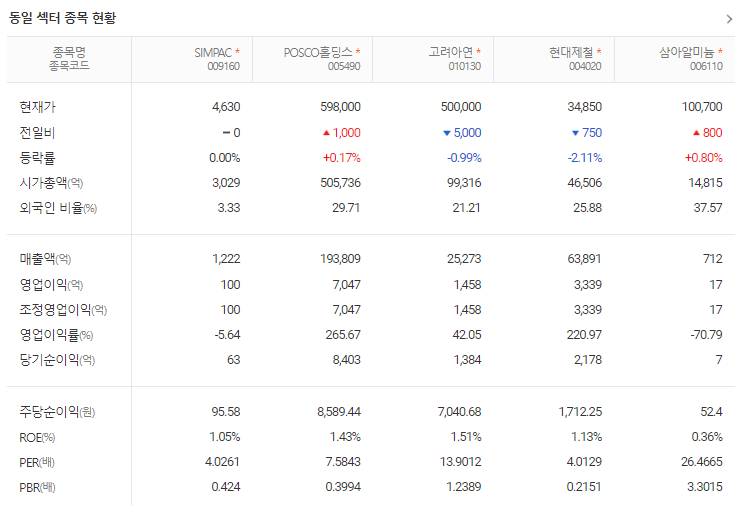Click the 매출액(억) row label
The width and height of the screenshot is (736, 505).
point(45,259)
